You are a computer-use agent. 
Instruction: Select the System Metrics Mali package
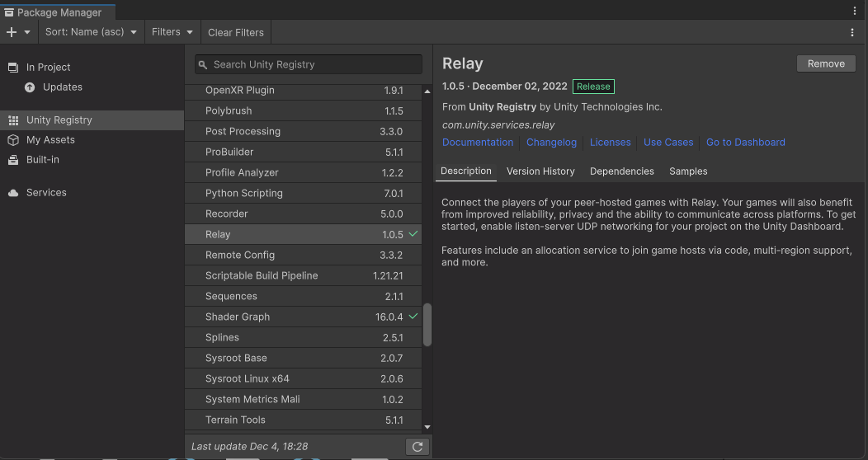[x=304, y=399]
